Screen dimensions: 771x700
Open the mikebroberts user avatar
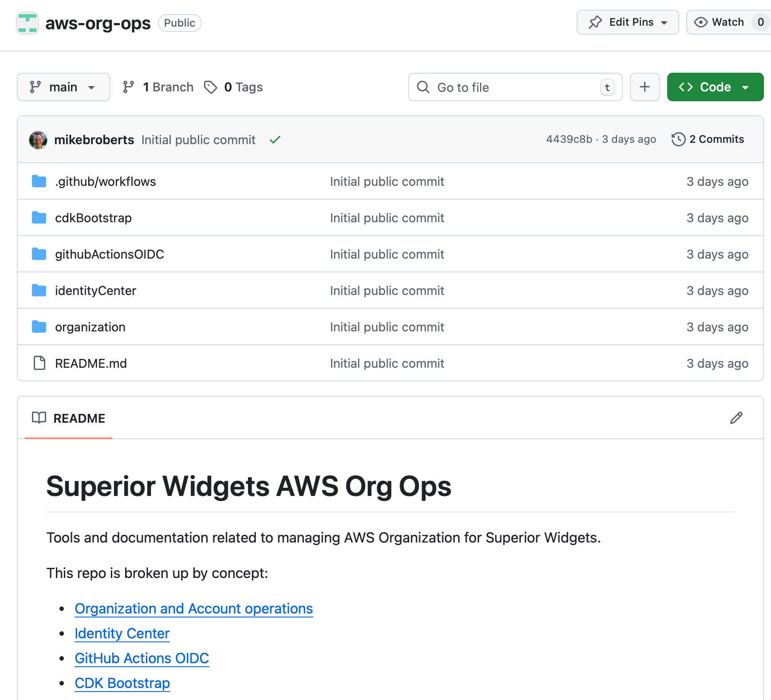[38, 140]
